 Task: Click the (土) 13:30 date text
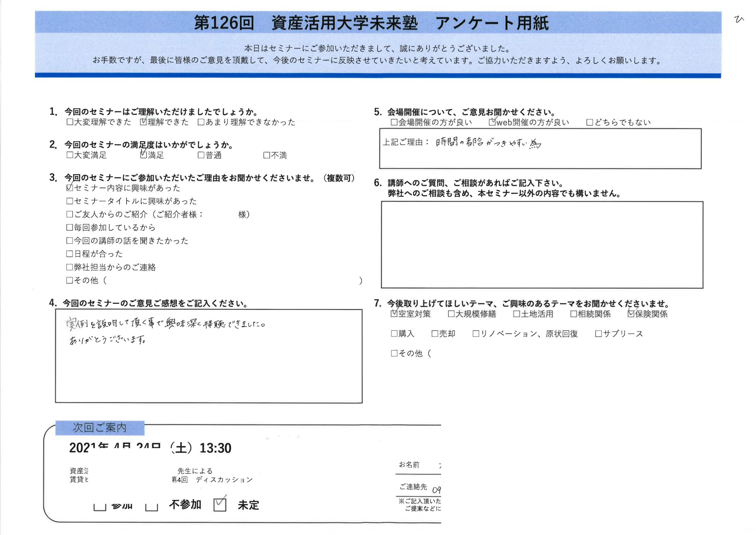pyautogui.click(x=201, y=448)
